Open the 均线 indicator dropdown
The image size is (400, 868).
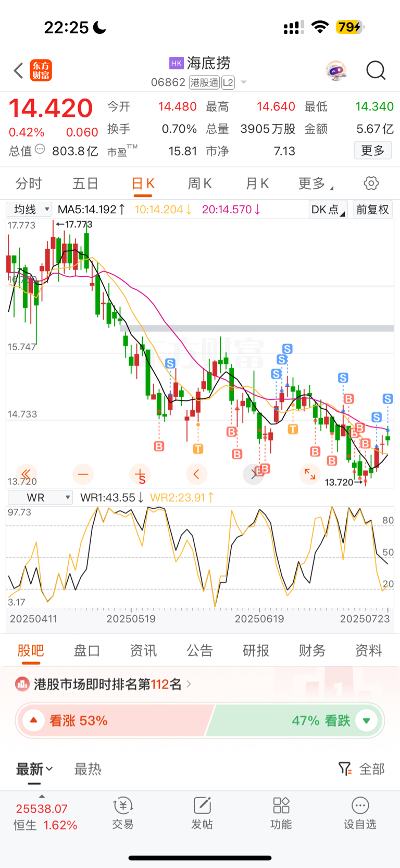click(29, 209)
